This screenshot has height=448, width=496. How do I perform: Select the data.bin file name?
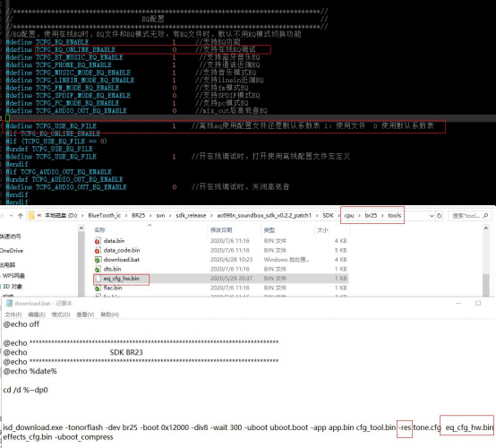click(x=114, y=241)
